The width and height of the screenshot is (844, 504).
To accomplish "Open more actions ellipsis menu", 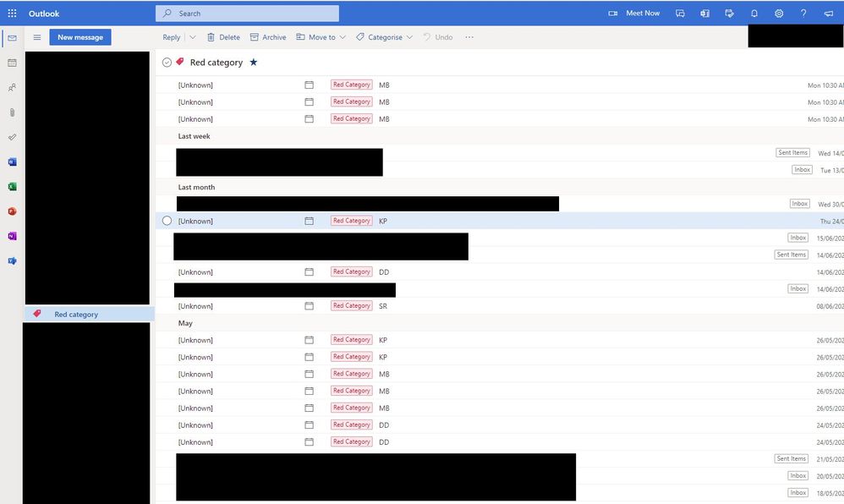I will click(469, 37).
